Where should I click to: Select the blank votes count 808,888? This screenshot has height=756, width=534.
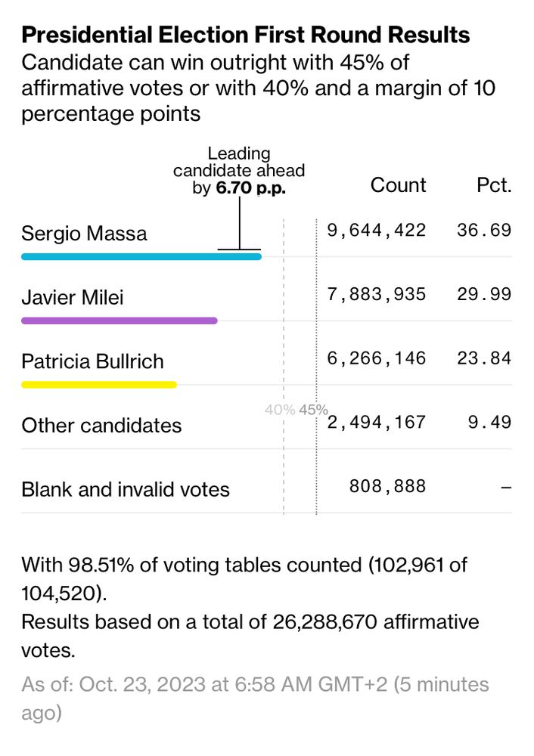[x=387, y=486]
